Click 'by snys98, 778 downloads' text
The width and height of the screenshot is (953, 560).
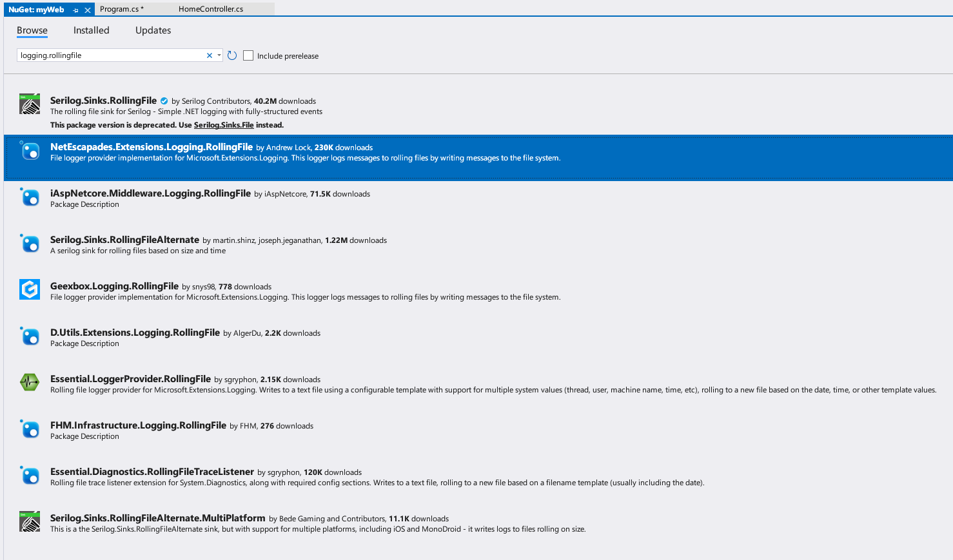click(x=227, y=287)
